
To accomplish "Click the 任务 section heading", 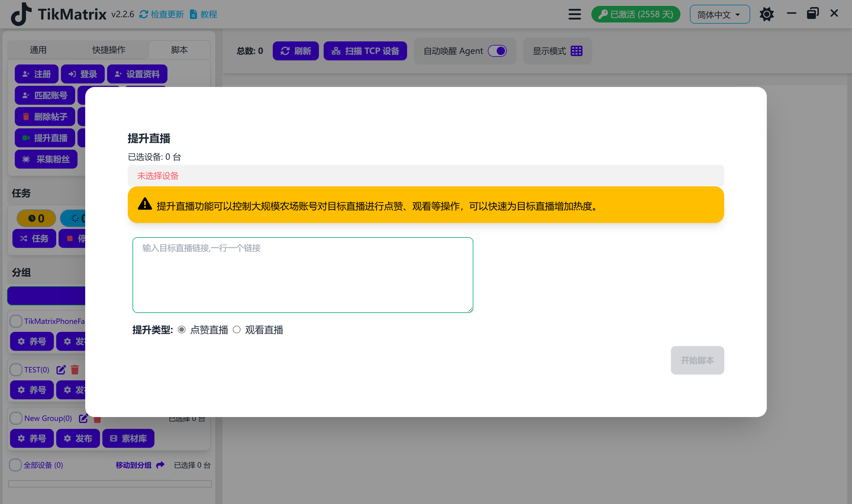I will coord(21,193).
